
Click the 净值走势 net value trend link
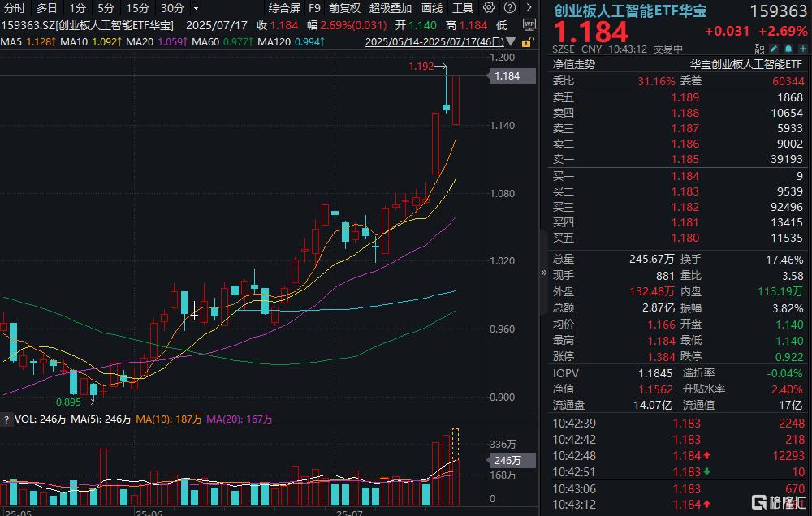coord(574,64)
